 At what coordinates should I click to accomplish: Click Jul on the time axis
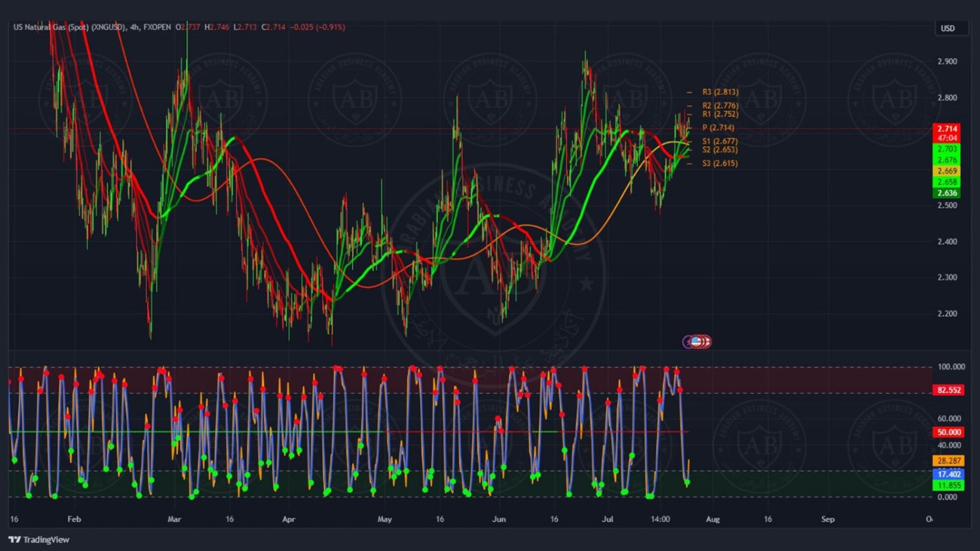(608, 520)
